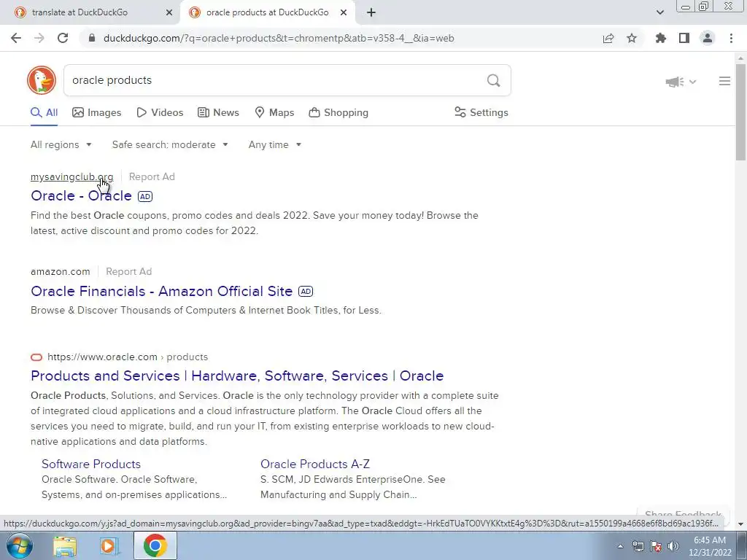This screenshot has height=560, width=747.
Task: Open Oracle Financials - Amazon Official Site
Action: click(161, 291)
